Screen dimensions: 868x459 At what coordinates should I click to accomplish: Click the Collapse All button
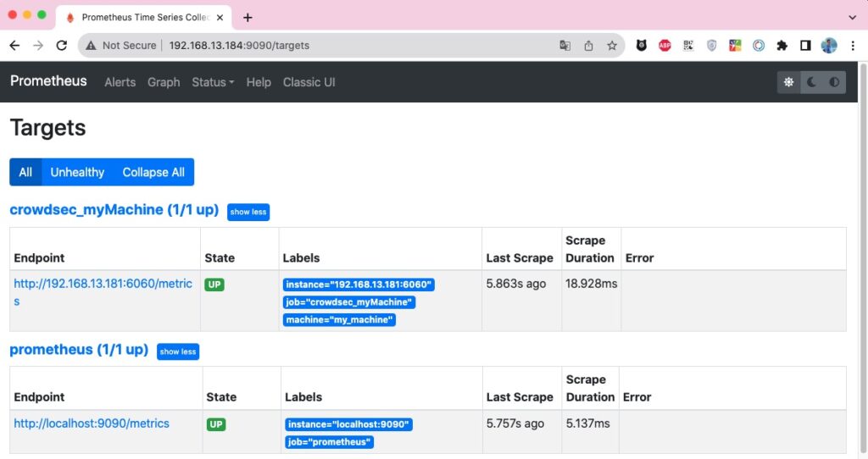pyautogui.click(x=154, y=172)
